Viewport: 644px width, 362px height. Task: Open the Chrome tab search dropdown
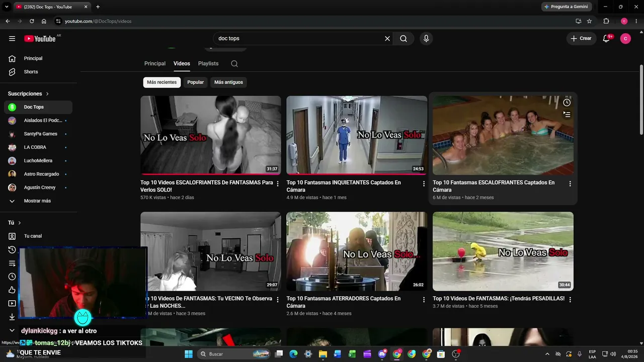click(7, 7)
